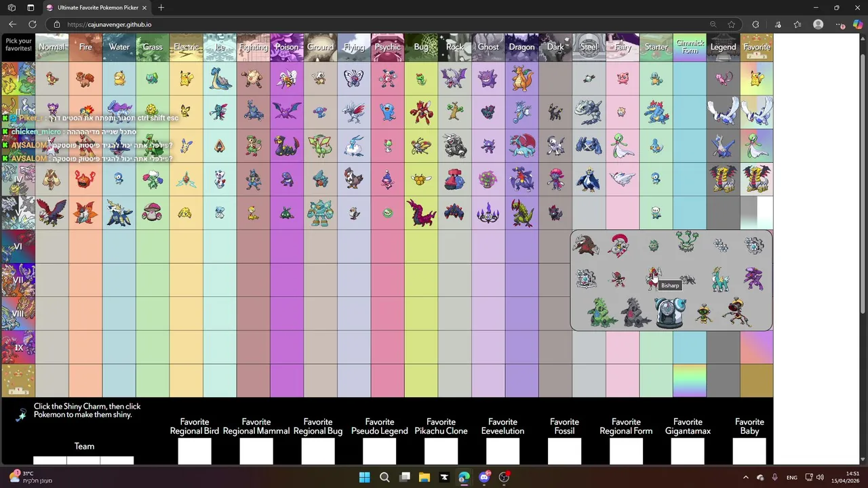Choose Suicune in the Water column
Image resolution: width=868 pixels, height=488 pixels.
[x=119, y=111]
